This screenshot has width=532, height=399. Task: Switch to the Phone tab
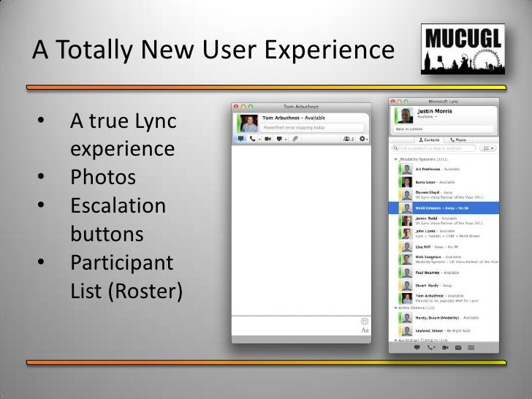458,140
